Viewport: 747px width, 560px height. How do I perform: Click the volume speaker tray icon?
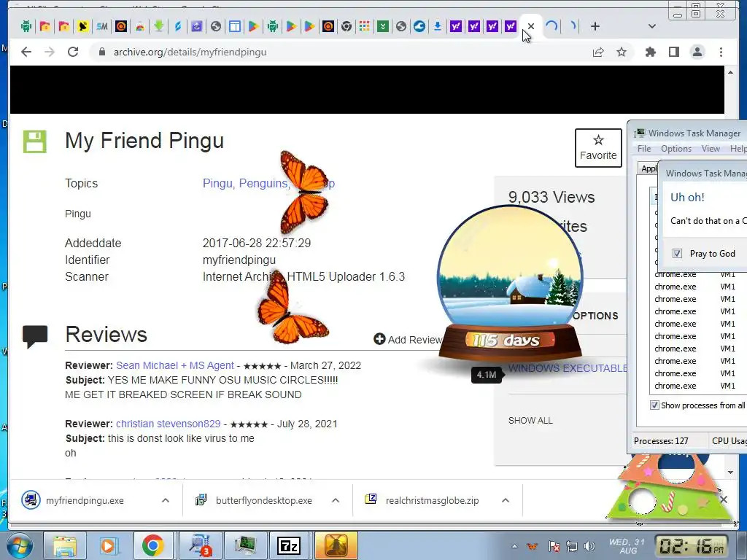coord(589,546)
